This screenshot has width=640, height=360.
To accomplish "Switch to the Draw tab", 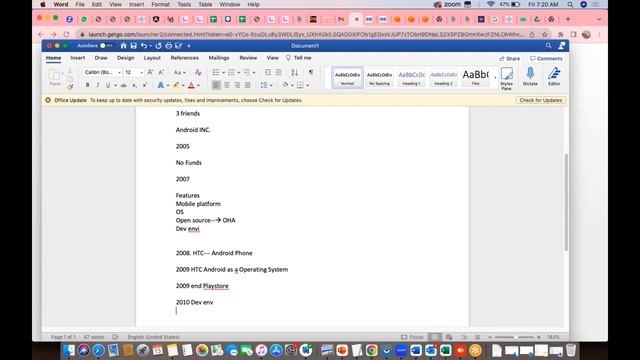I will pyautogui.click(x=101, y=58).
